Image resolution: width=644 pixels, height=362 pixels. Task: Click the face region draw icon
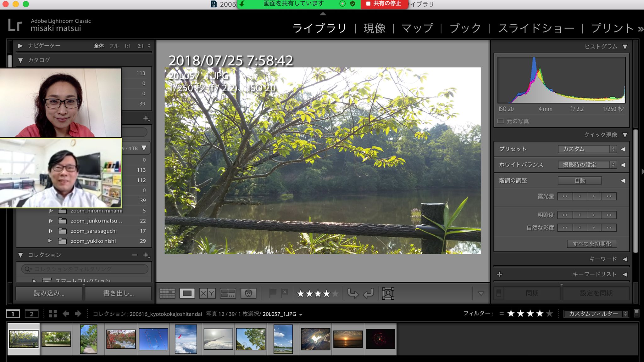click(x=388, y=293)
